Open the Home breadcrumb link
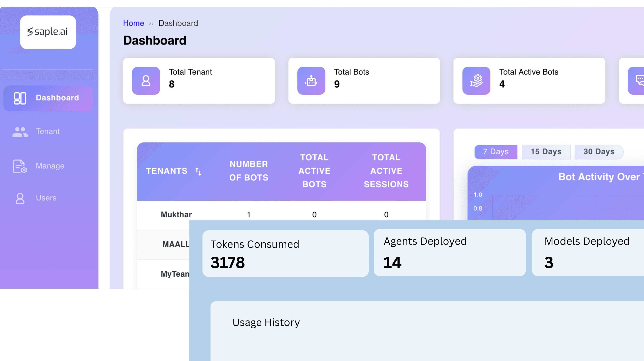This screenshot has height=361, width=644. (x=133, y=23)
